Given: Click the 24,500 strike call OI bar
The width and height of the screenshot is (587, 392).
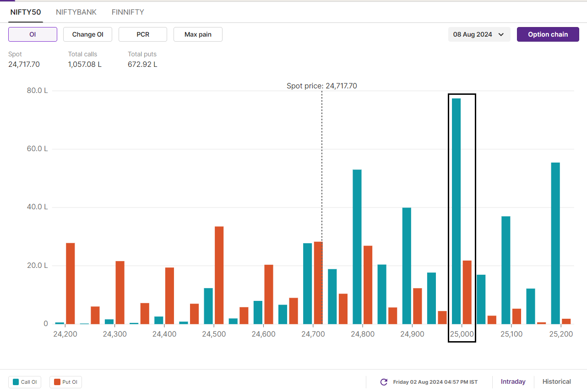Looking at the screenshot, I should click(x=208, y=306).
